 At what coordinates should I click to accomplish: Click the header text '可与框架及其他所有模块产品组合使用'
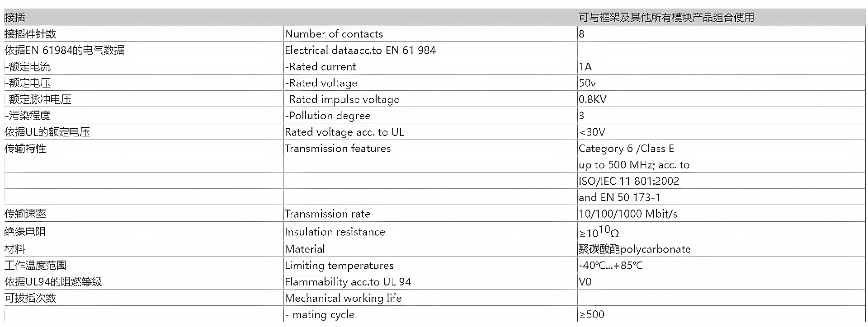(x=666, y=18)
